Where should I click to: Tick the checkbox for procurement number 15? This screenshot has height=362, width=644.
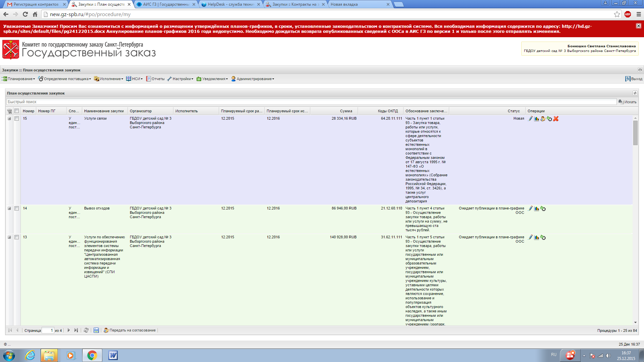pos(16,119)
